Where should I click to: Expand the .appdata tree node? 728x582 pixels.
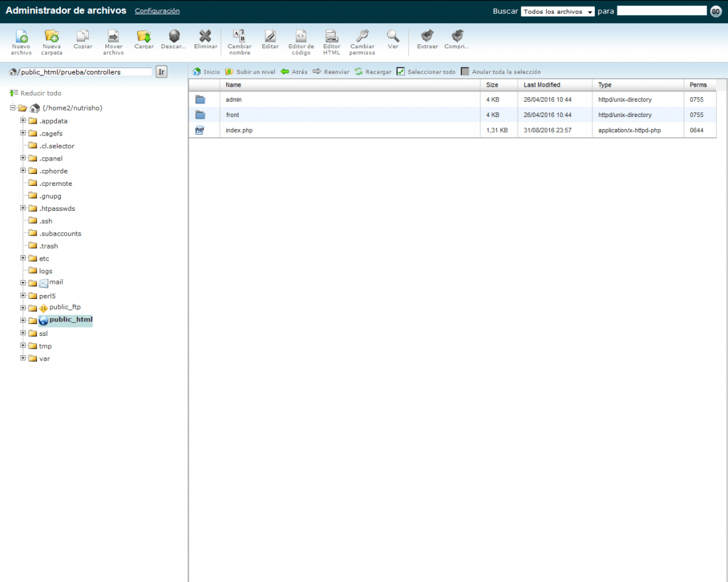[x=23, y=120]
